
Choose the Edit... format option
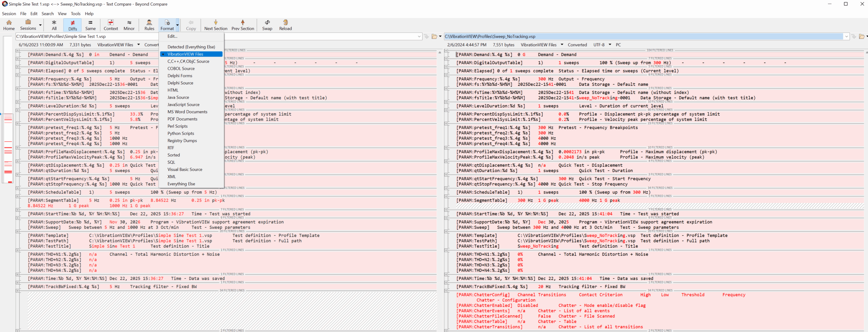(172, 36)
